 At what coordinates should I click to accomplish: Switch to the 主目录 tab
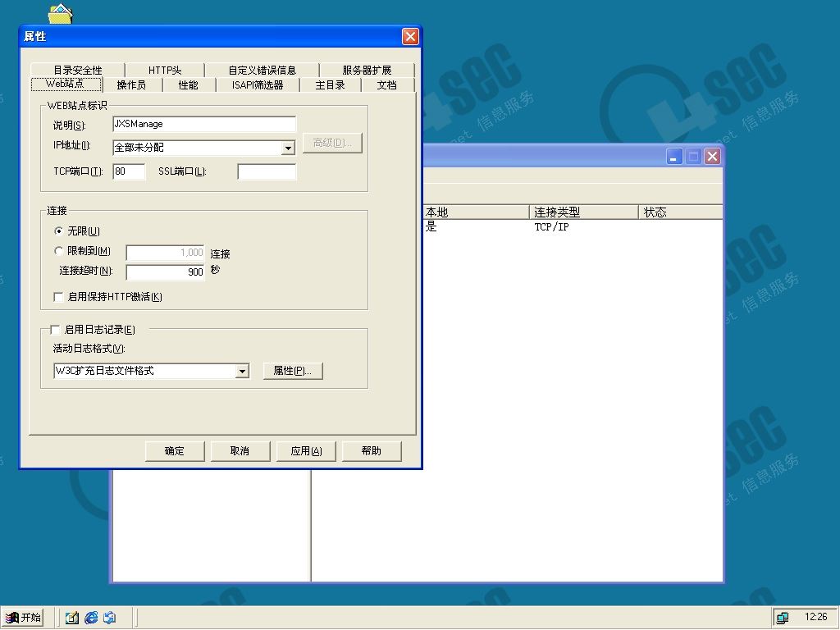coord(330,84)
